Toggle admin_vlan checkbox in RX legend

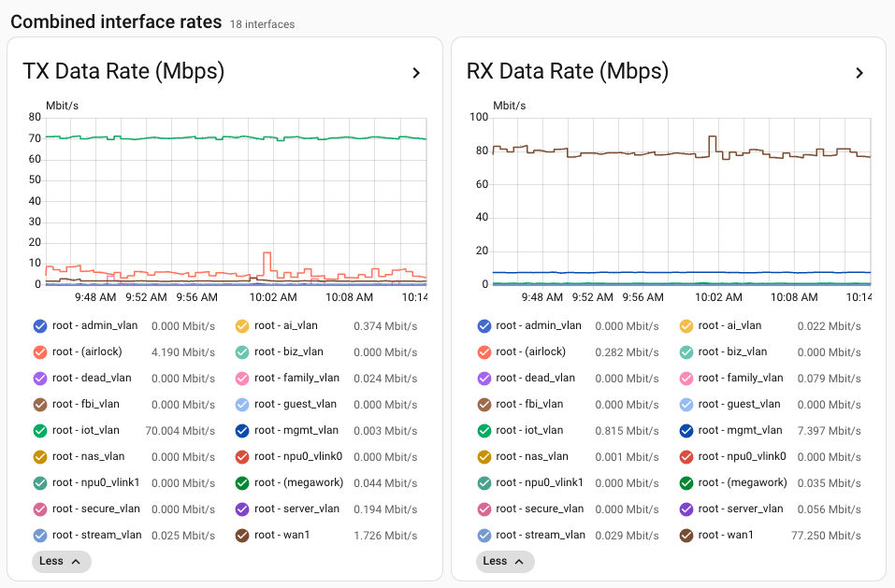tap(484, 326)
